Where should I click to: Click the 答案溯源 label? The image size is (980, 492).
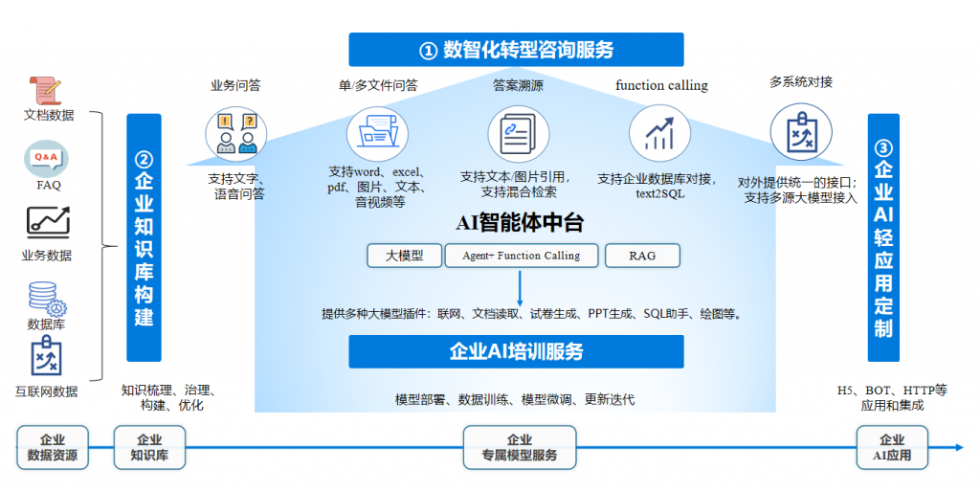518,85
